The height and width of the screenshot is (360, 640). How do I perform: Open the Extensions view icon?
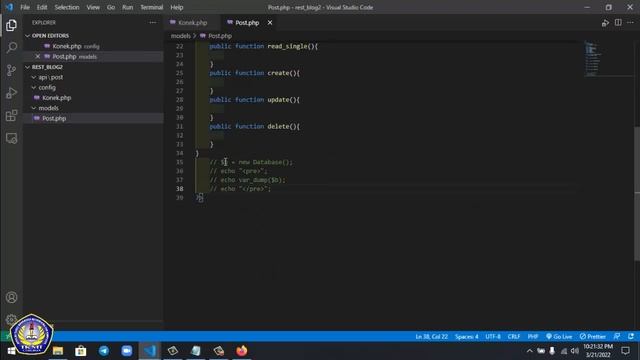[11, 116]
